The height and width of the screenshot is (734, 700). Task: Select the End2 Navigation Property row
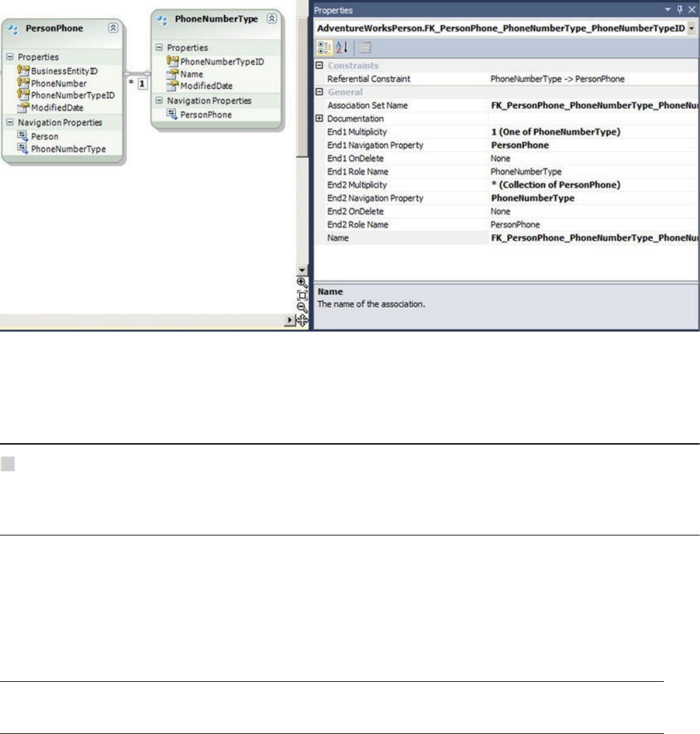tap(507, 198)
